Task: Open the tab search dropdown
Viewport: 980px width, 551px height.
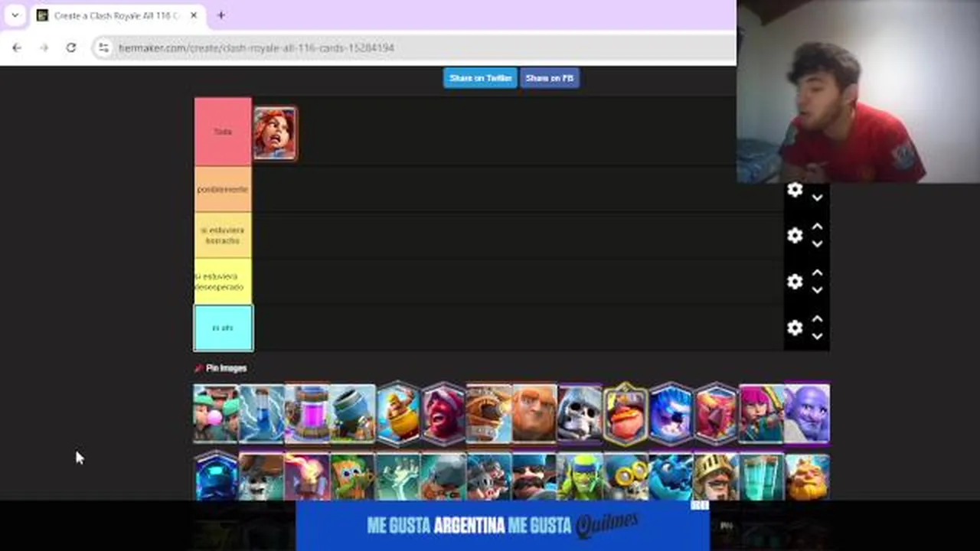Action: click(x=15, y=15)
